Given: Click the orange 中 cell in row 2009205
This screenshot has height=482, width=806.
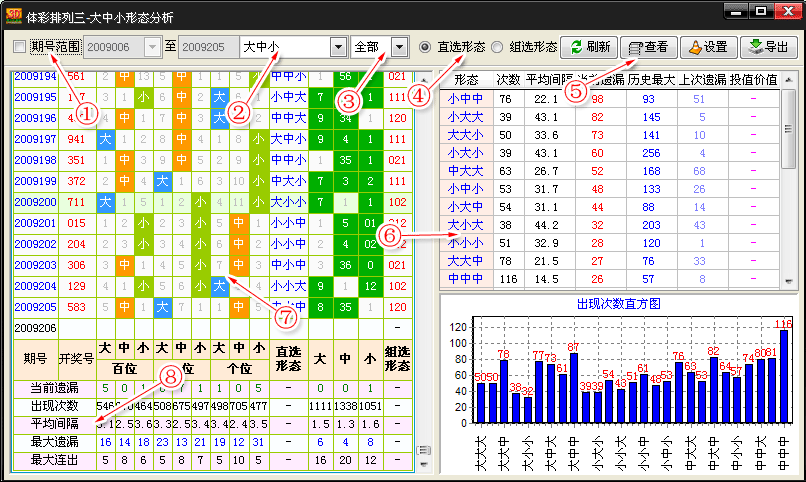Looking at the screenshot, I should pos(123,307).
